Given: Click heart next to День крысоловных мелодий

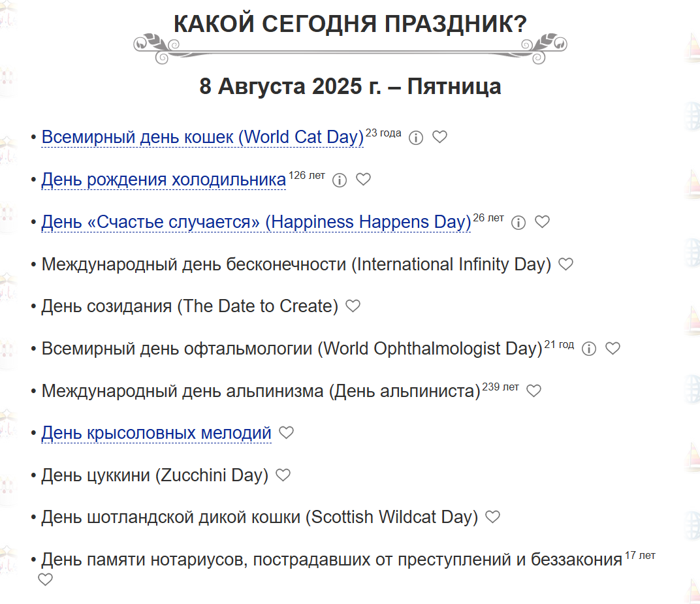Looking at the screenshot, I should coord(286,432).
